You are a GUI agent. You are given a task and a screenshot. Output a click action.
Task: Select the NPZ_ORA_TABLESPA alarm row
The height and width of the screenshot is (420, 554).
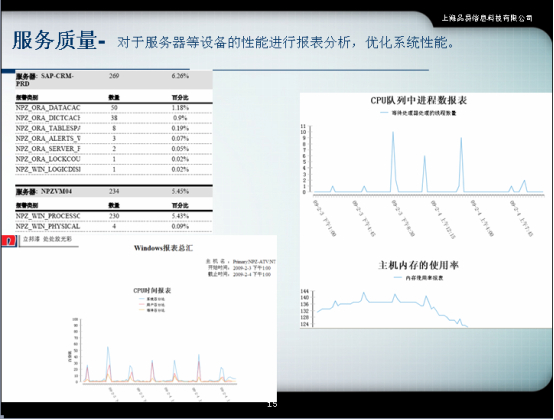pyautogui.click(x=113, y=128)
